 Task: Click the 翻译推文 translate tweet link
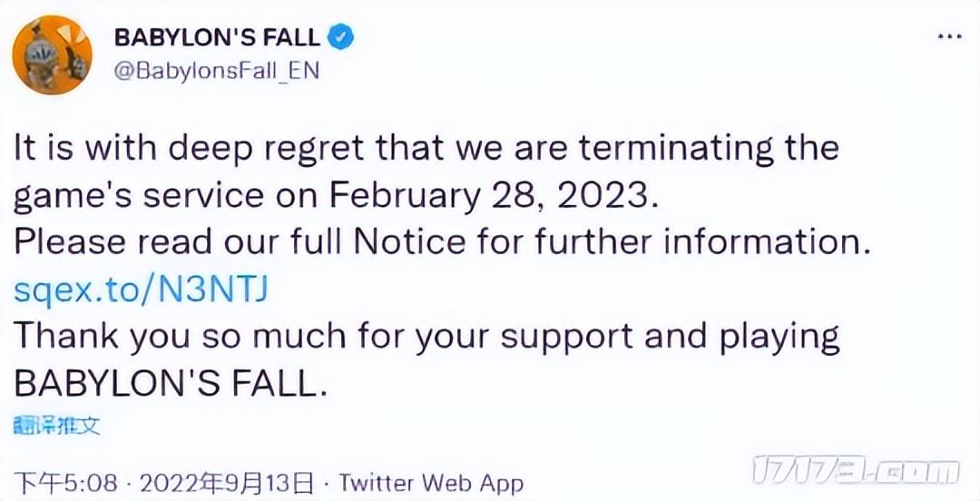point(56,426)
